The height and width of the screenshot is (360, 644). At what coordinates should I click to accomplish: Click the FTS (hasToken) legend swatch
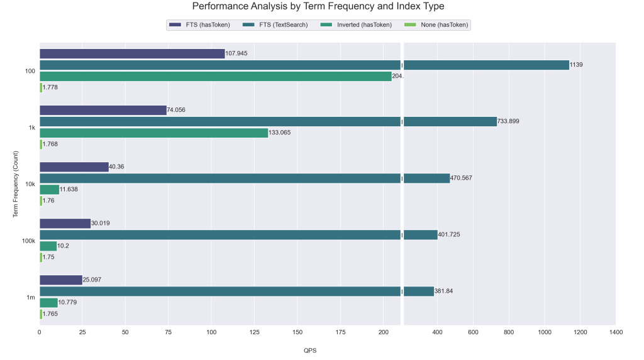coord(175,25)
